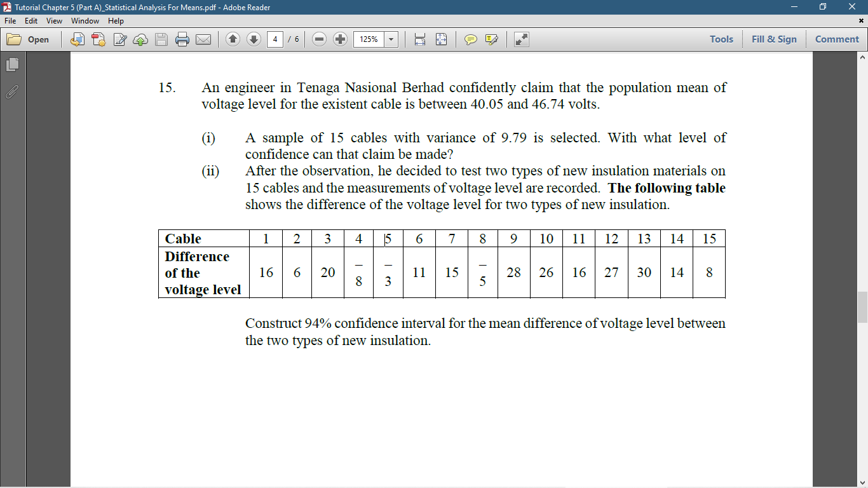Expand the zoom level dropdown arrow
The width and height of the screenshot is (868, 488).
[391, 39]
